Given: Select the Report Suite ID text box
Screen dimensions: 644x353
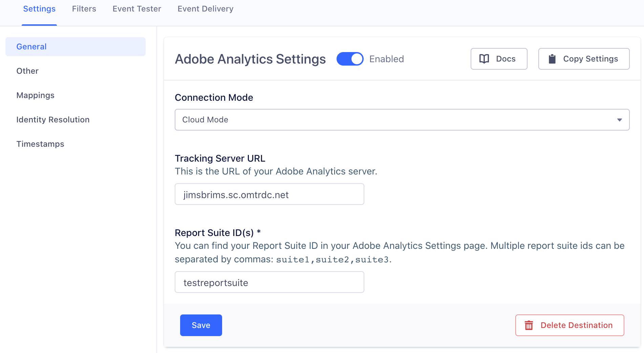Looking at the screenshot, I should (269, 282).
